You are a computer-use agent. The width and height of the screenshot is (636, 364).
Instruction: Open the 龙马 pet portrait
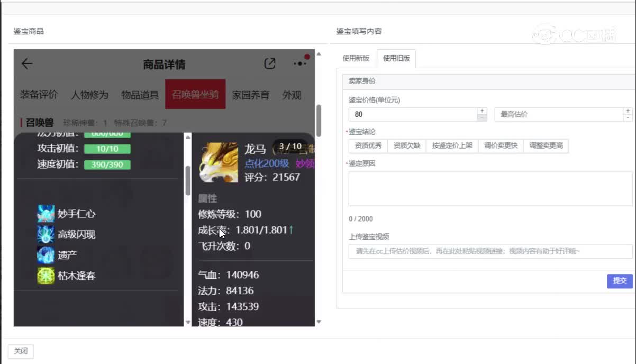219,162
